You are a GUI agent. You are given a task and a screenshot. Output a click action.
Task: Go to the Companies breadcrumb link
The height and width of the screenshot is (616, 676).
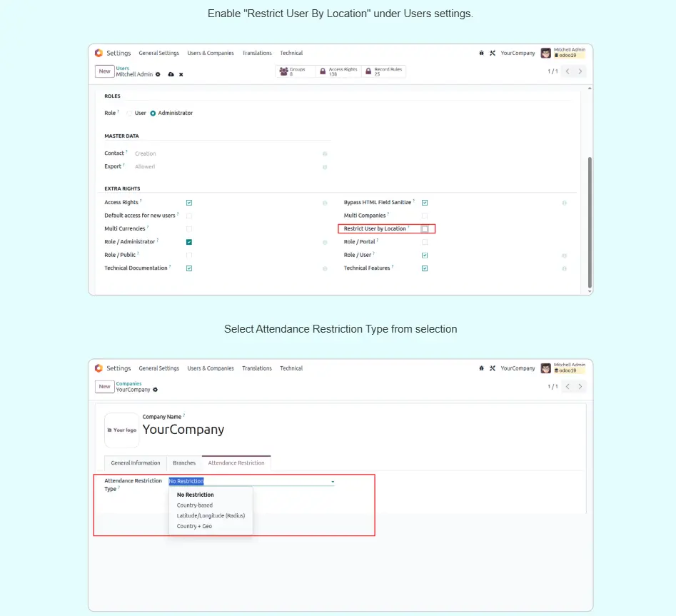click(128, 383)
